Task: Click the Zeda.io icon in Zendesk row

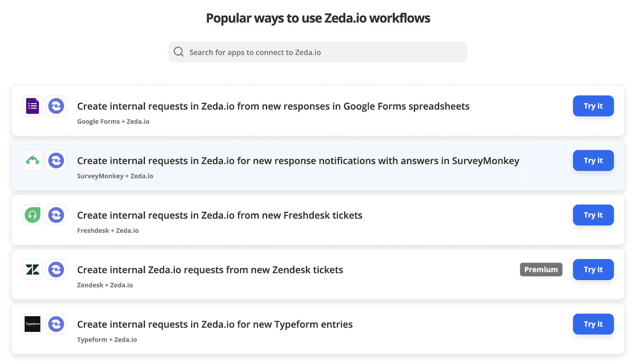Action: [x=56, y=270]
